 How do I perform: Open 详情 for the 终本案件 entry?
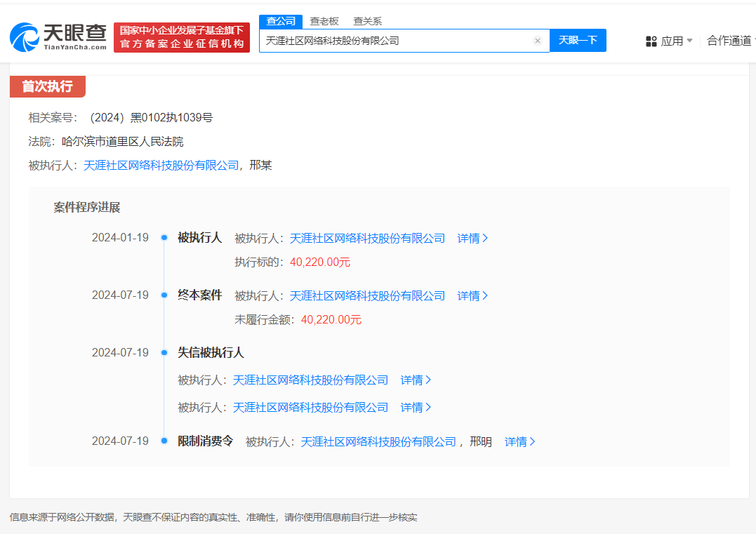coord(472,295)
